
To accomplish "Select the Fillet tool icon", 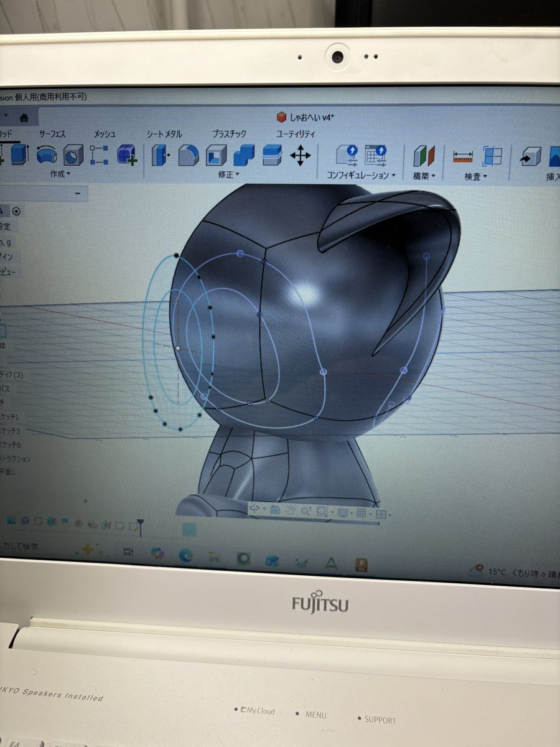I will click(x=189, y=155).
